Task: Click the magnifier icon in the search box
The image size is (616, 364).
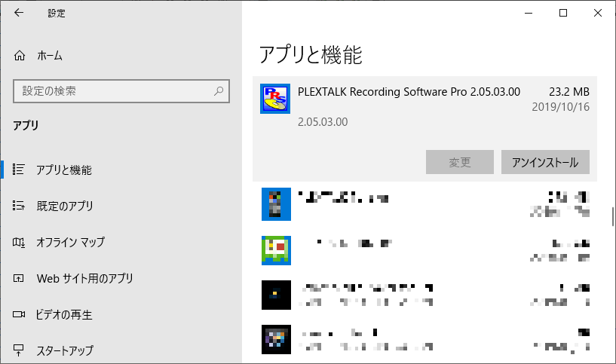Action: pos(219,91)
